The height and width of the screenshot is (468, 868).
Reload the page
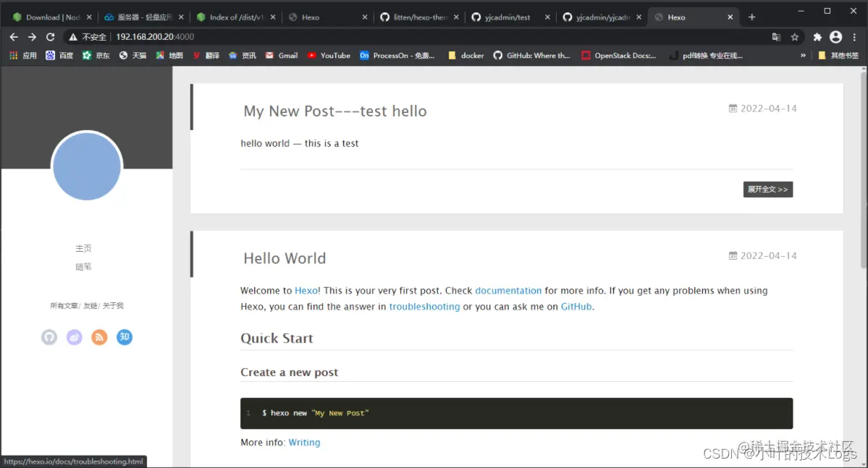pos(51,36)
